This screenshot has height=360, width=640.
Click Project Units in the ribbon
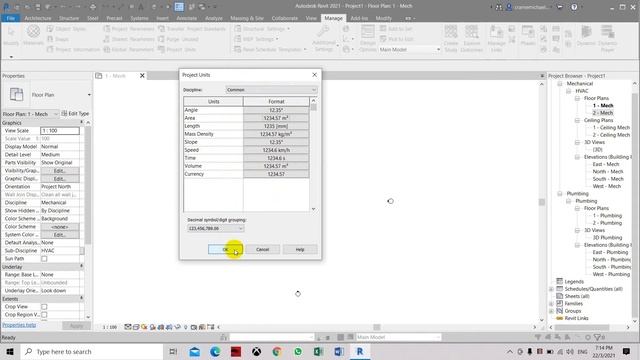tap(177, 49)
